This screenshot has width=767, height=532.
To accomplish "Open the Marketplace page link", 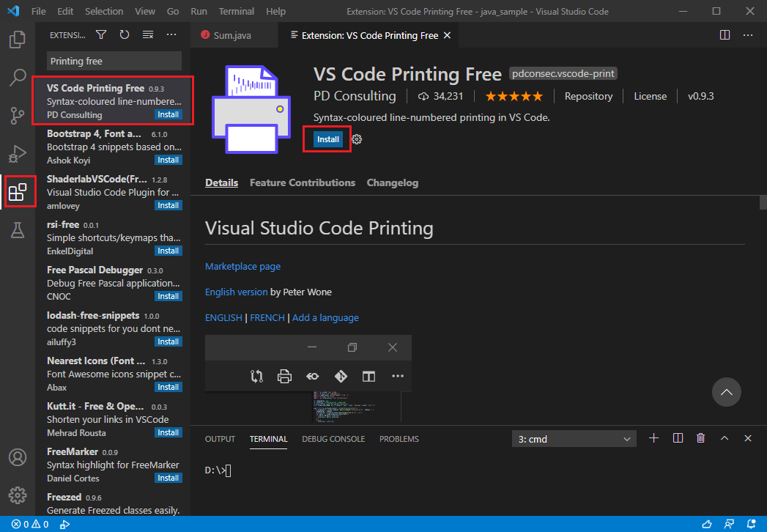I will pos(242,267).
